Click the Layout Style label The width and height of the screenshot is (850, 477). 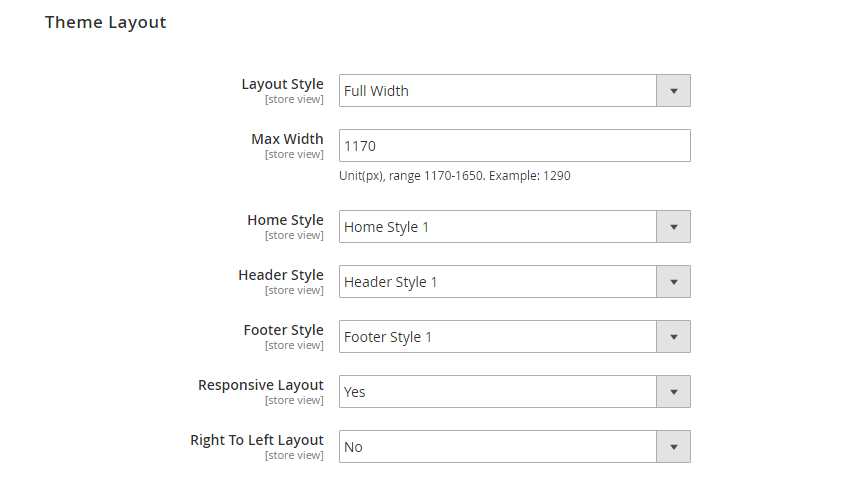(x=282, y=84)
